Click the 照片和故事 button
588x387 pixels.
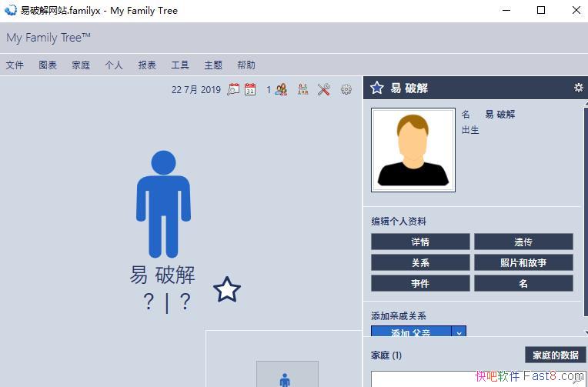pos(523,262)
